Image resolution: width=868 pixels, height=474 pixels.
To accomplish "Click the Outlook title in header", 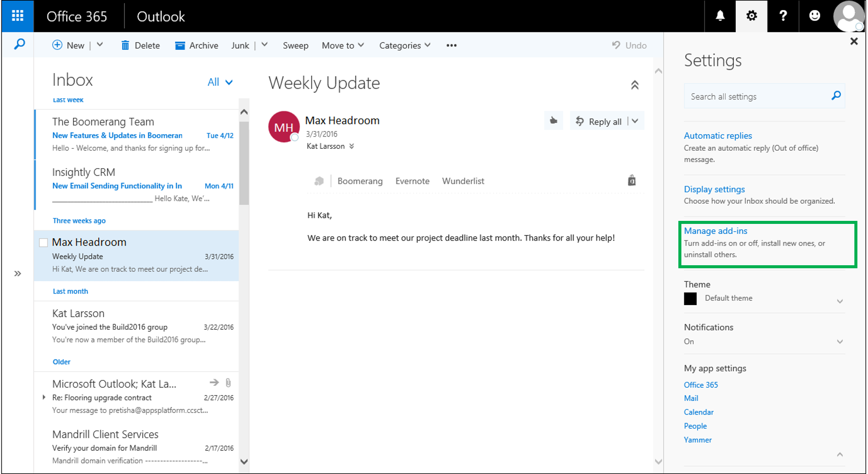I will [x=161, y=17].
